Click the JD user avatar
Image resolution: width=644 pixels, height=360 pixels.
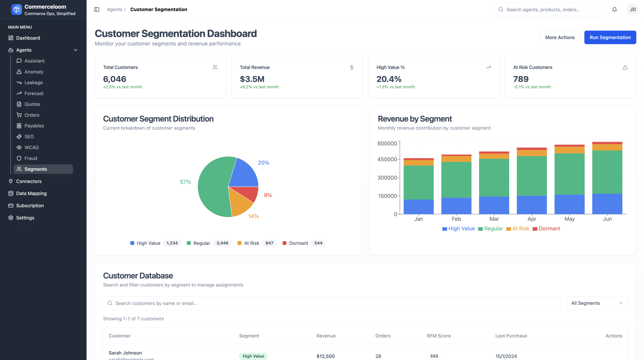632,10
